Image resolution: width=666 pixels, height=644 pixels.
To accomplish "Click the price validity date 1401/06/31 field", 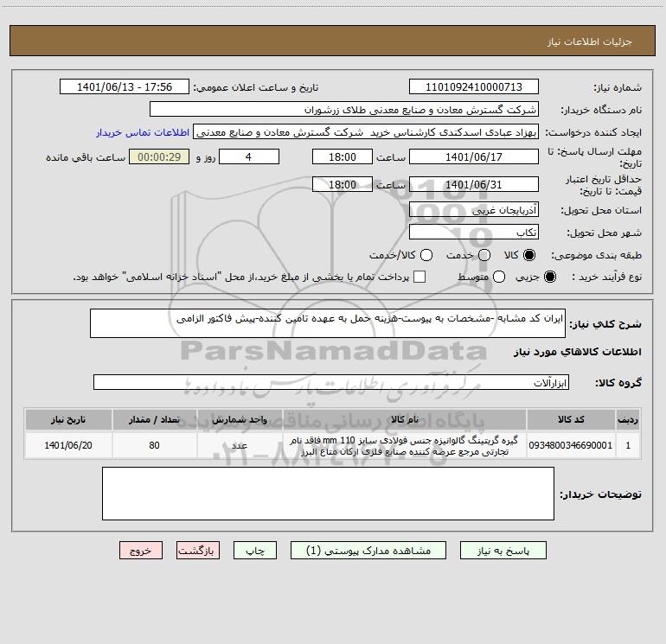I will [x=474, y=185].
